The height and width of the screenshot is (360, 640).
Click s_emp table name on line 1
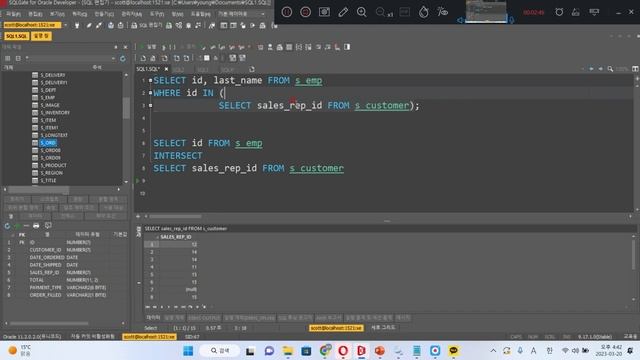[x=309, y=81]
